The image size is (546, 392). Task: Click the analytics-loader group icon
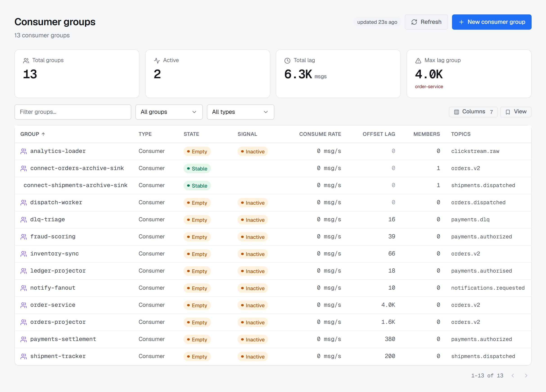click(x=24, y=151)
